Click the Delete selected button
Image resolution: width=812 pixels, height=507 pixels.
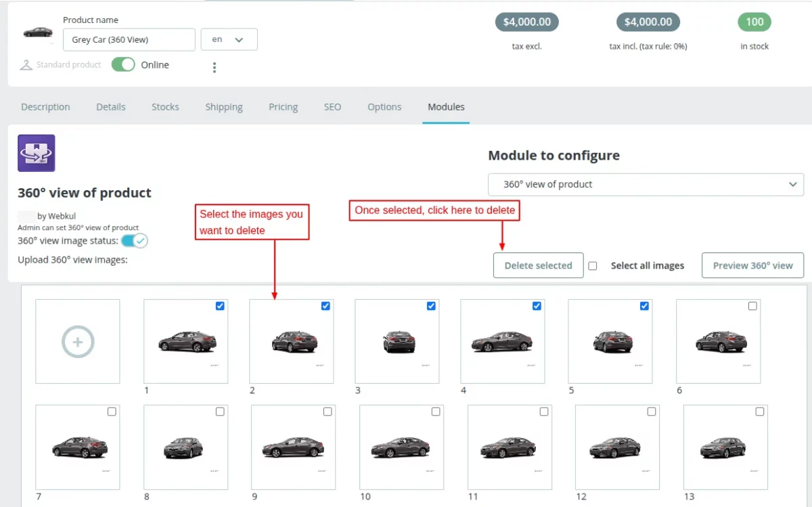point(538,265)
